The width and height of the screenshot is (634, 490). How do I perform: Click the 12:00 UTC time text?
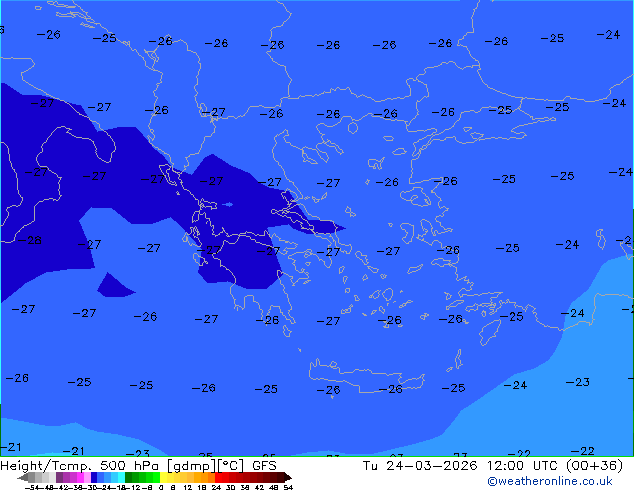[524, 466]
